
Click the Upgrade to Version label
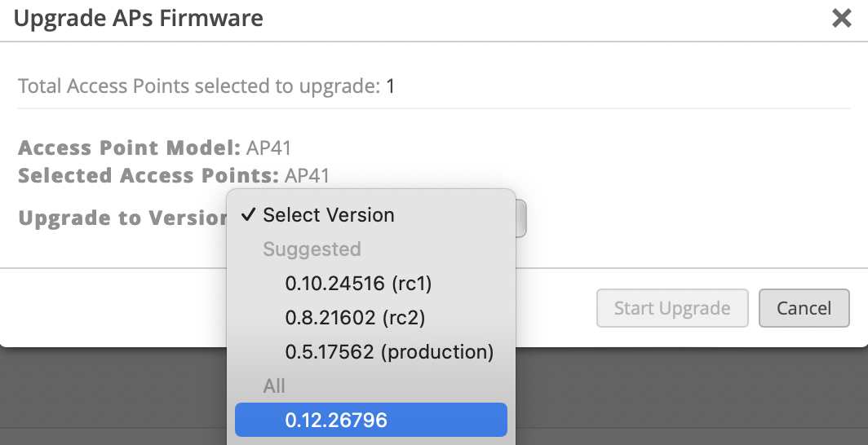[122, 218]
